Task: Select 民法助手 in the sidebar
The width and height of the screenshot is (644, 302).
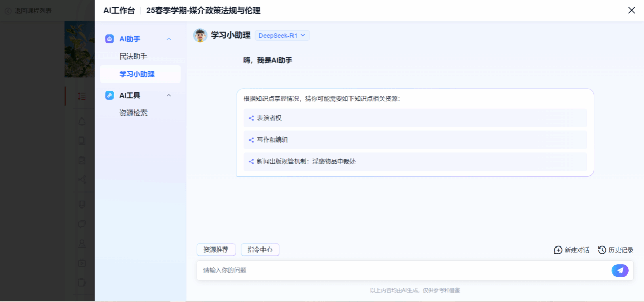Action: 133,57
